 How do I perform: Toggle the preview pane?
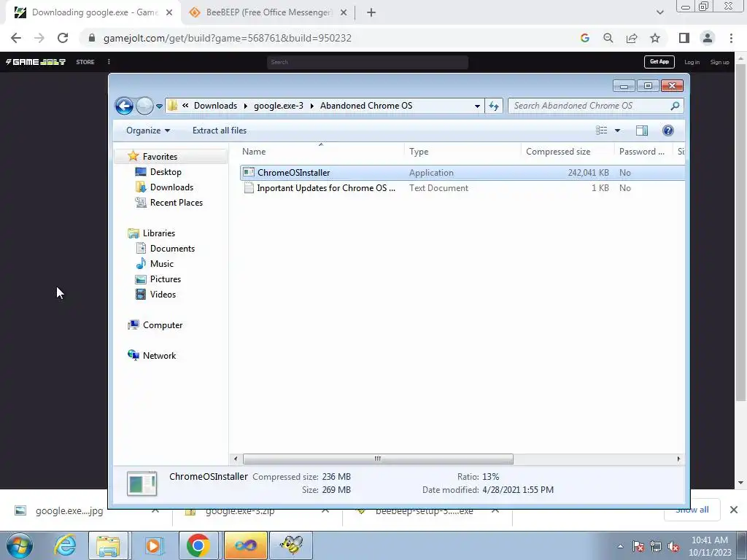tap(642, 131)
